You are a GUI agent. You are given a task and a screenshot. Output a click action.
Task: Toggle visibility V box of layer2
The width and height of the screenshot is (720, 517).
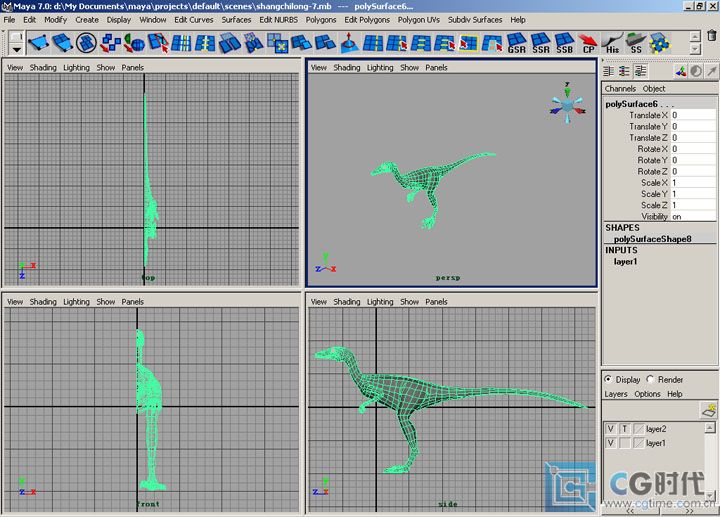click(x=610, y=429)
